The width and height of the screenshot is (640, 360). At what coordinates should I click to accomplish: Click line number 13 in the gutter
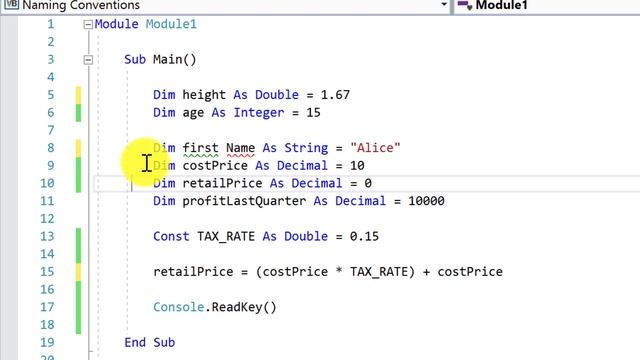[47, 237]
